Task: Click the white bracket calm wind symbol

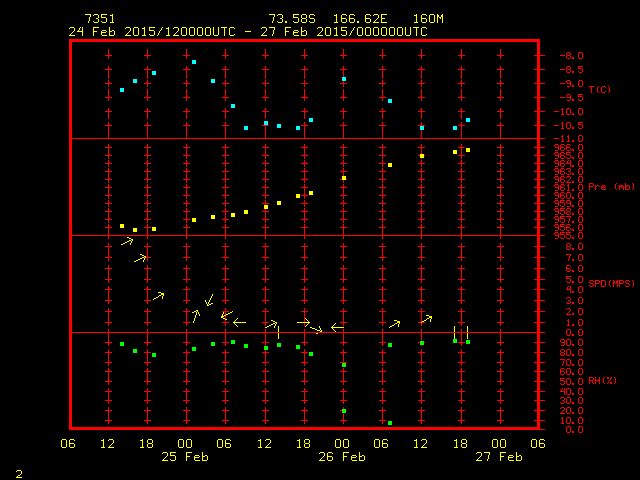Action: (x=461, y=332)
